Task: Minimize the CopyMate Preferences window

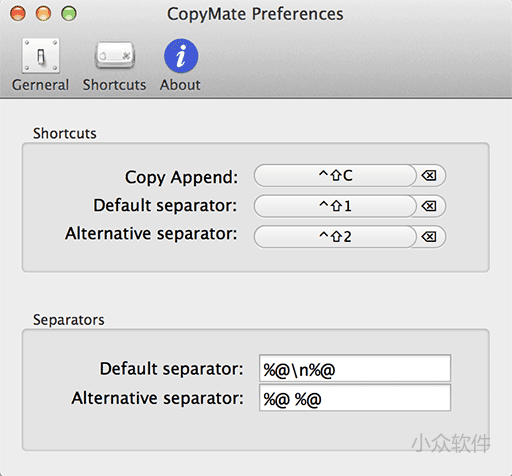Action: (43, 14)
